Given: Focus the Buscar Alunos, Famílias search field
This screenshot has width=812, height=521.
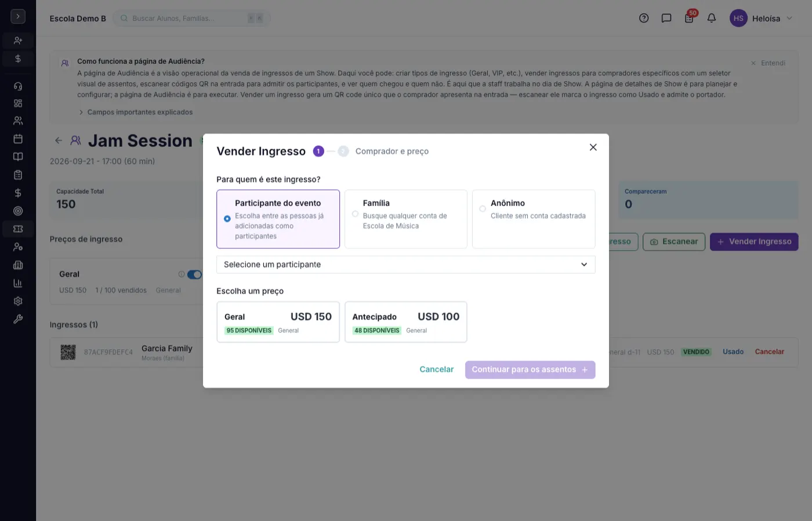Looking at the screenshot, I should click(191, 19).
